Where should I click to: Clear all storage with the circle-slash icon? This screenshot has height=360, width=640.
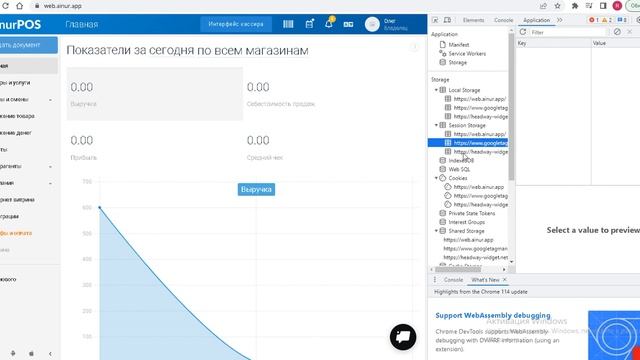point(617,32)
